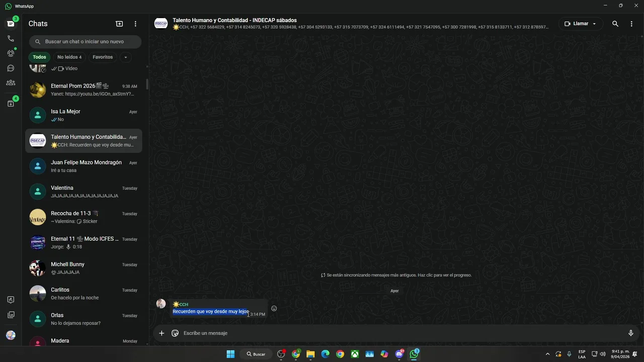Open File Explorer in taskbar
This screenshot has width=644, height=362.
click(x=310, y=354)
